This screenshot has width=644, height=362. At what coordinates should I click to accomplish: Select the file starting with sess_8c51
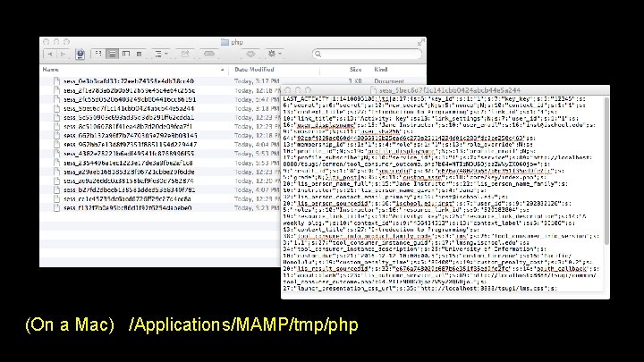coord(128,126)
